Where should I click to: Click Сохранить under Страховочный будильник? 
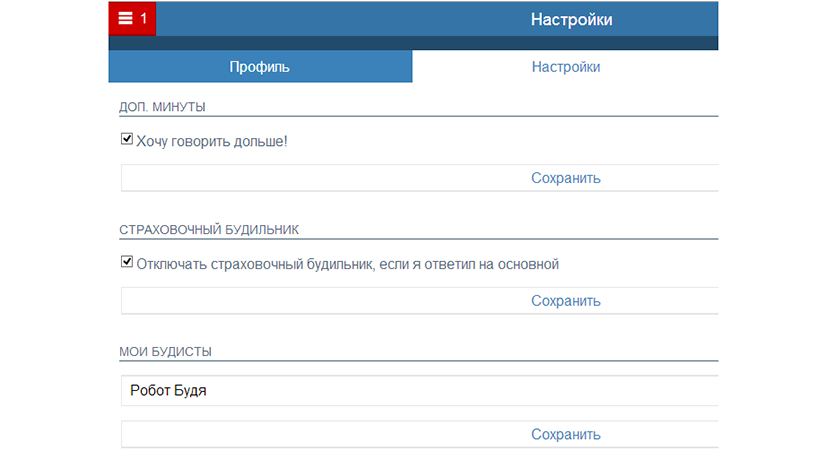click(x=420, y=301)
